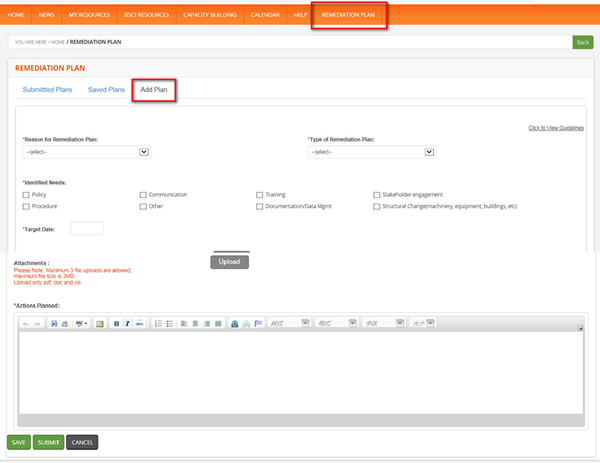Insert a bulleted list
The width and height of the screenshot is (600, 463).
pos(170,324)
